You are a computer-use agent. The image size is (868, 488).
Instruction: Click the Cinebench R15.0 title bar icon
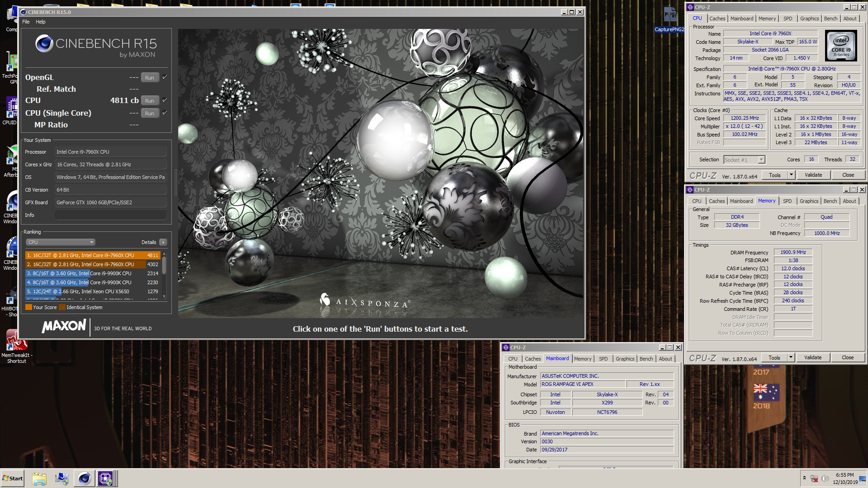coord(24,12)
